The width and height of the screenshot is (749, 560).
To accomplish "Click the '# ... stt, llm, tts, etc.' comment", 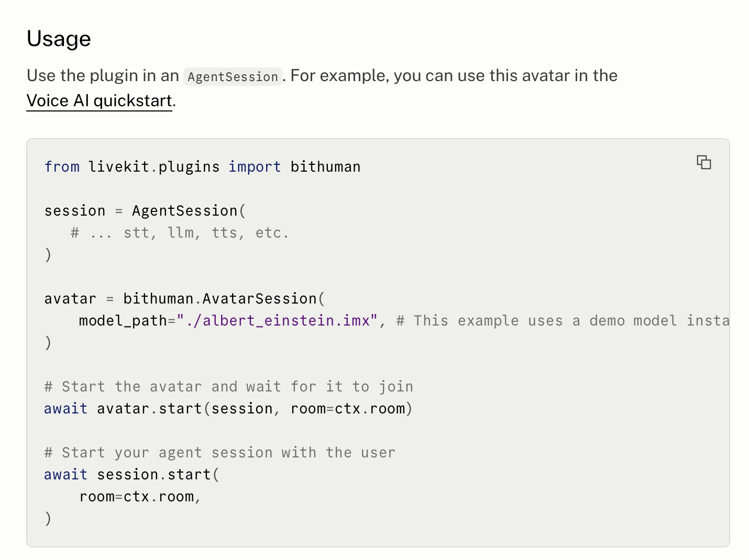I will click(180, 232).
